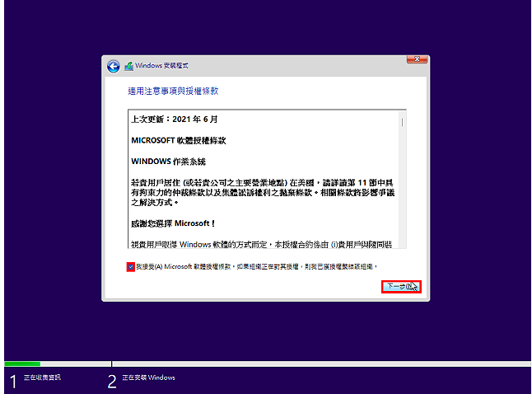Close the Windows Setup dialog

click(x=417, y=59)
